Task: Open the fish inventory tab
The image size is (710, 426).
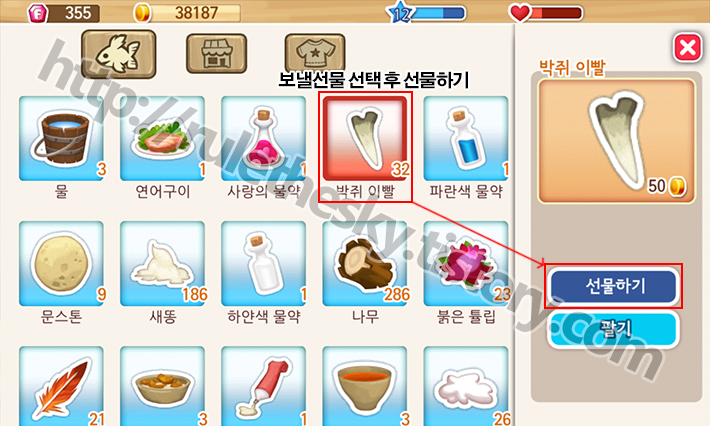Action: click(119, 54)
